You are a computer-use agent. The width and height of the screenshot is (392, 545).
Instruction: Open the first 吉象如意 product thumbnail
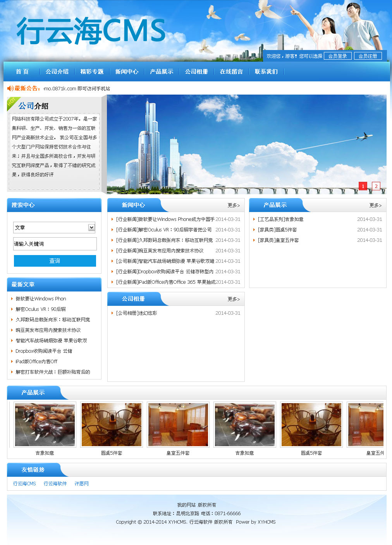[45, 424]
